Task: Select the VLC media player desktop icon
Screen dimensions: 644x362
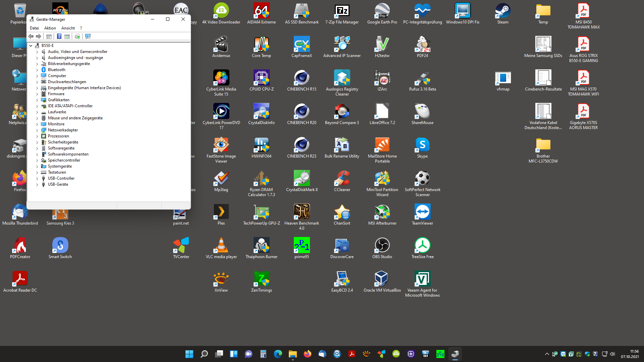Action: pos(221,248)
